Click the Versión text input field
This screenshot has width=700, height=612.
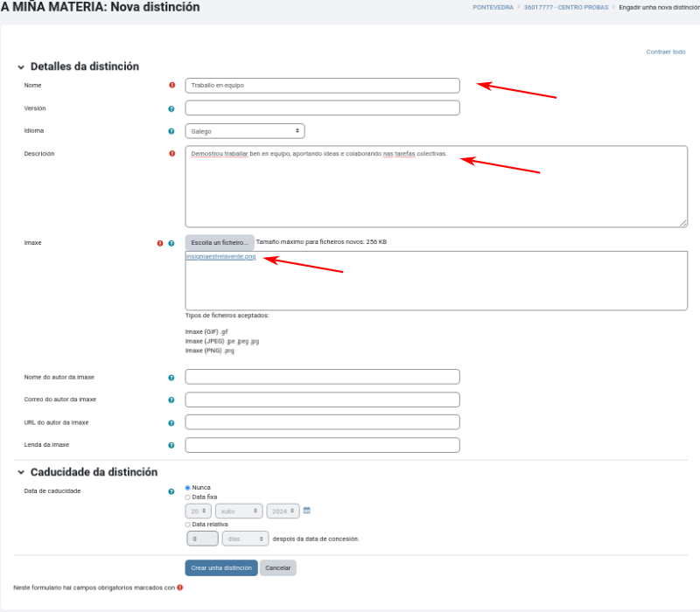322,108
